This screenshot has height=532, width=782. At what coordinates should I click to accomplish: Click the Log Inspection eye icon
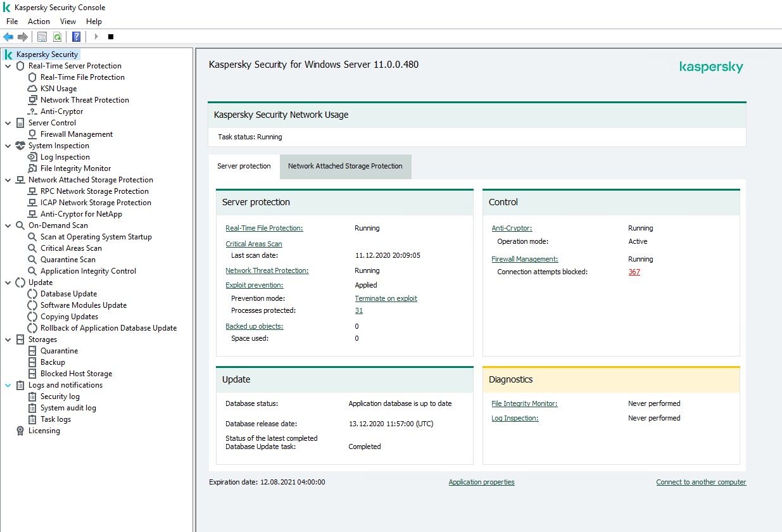[x=32, y=157]
